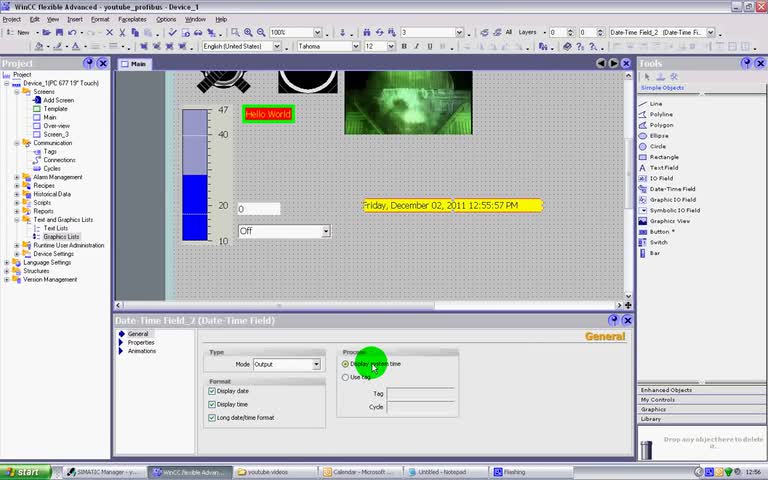Open the Mode Output dropdown
This screenshot has width=768, height=480.
[x=316, y=364]
